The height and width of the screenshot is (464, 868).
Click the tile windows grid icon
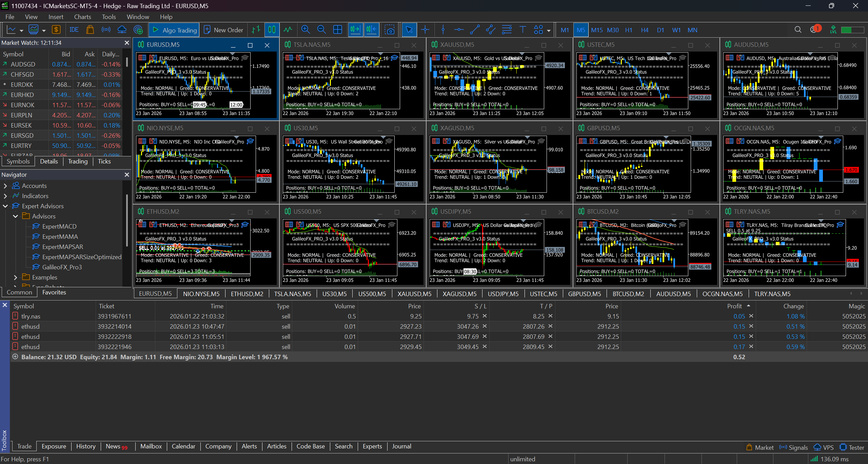click(x=338, y=30)
